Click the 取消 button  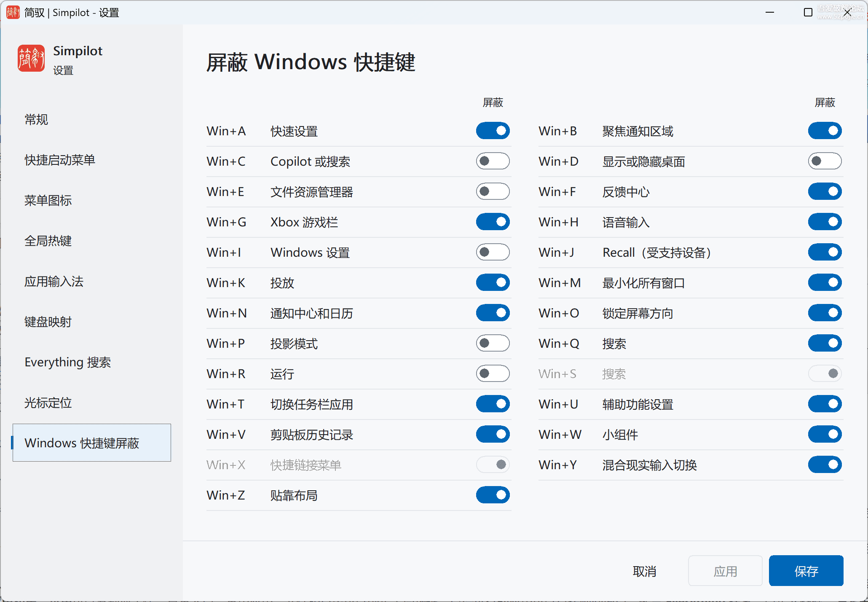point(644,571)
